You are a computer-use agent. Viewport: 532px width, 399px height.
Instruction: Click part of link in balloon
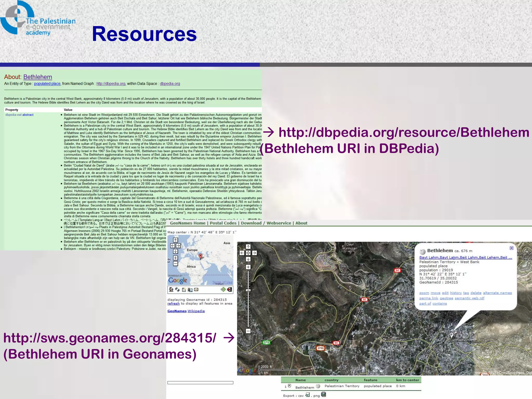pos(425,303)
